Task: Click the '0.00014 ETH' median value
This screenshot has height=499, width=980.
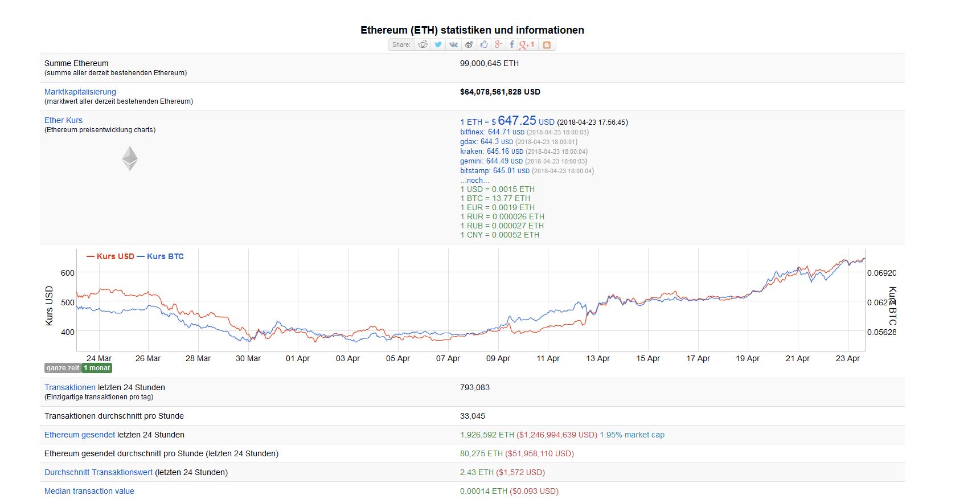Action: 483,491
